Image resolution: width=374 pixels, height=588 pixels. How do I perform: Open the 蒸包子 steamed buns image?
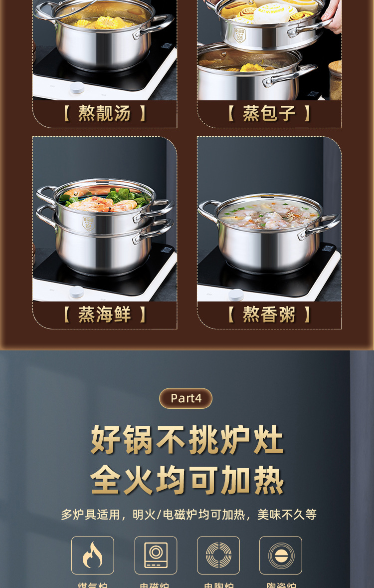[269, 50]
